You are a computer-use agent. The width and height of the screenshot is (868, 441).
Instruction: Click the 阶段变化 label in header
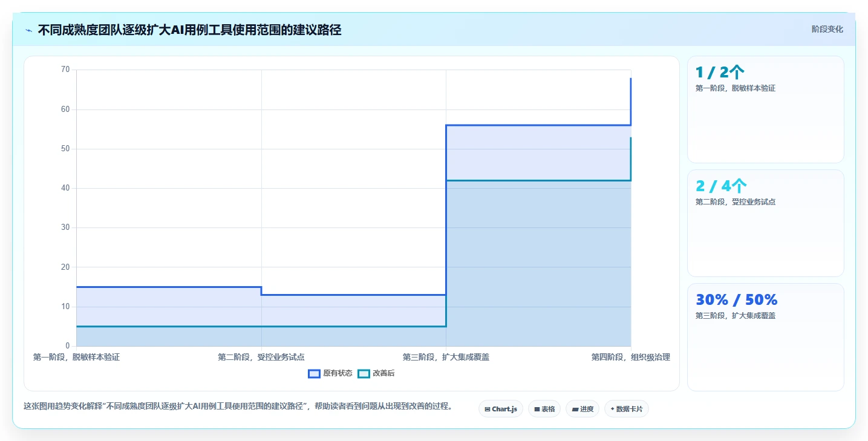827,29
